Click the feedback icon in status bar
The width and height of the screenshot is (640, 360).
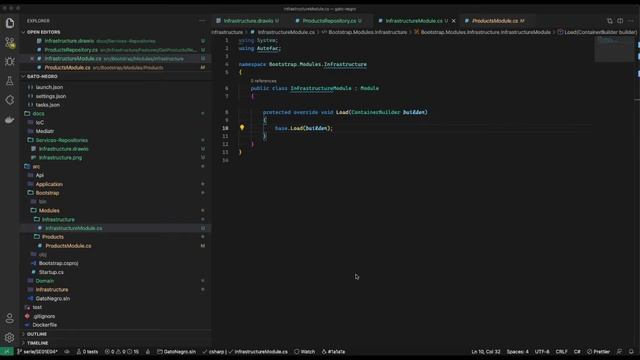(x=619, y=351)
